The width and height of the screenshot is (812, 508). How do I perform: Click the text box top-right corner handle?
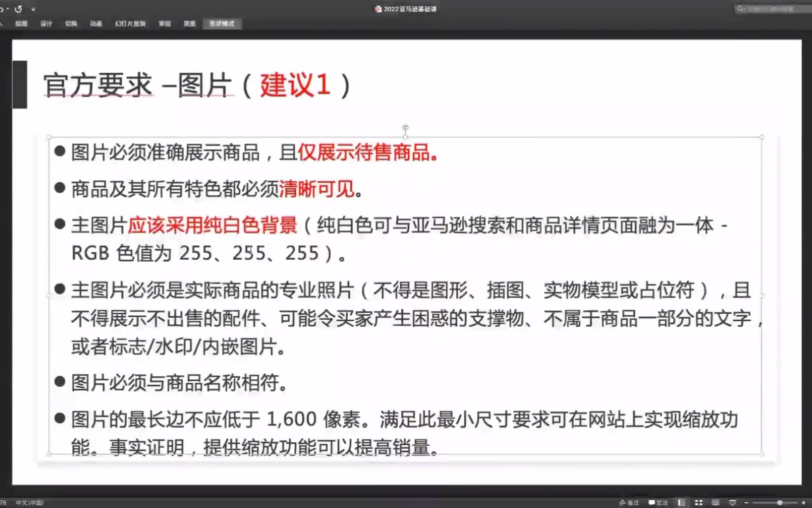(762, 137)
